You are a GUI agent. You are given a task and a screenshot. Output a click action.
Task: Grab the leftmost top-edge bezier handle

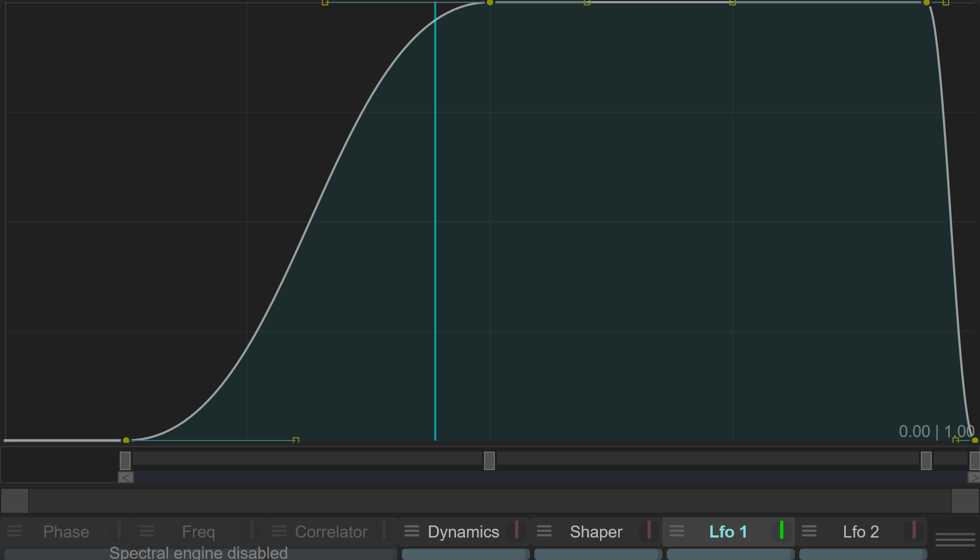(x=325, y=3)
